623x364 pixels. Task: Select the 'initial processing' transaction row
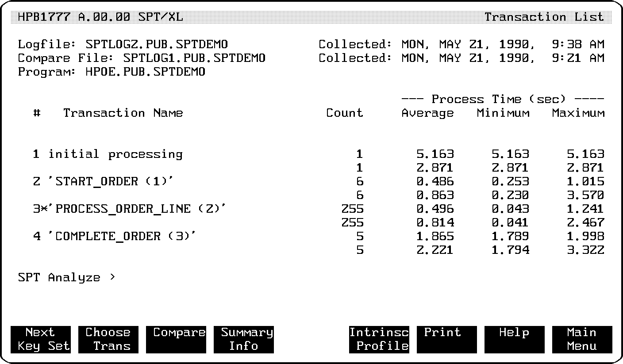click(x=115, y=154)
